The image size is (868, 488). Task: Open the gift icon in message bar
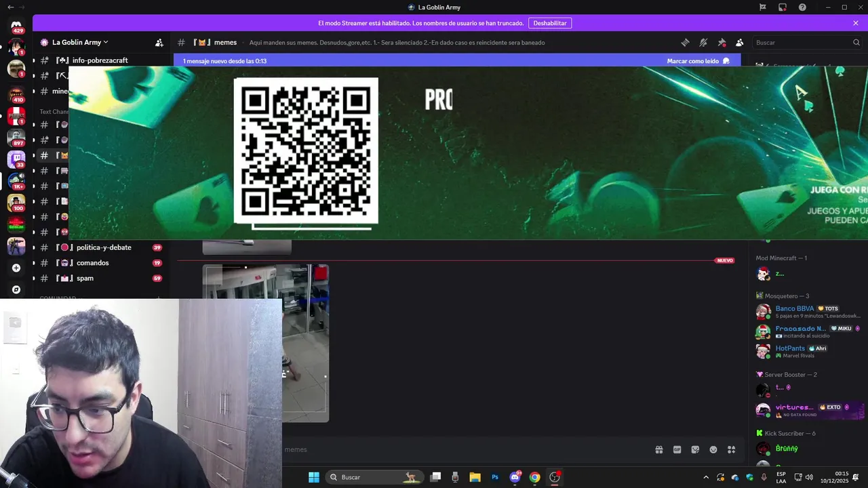point(658,449)
